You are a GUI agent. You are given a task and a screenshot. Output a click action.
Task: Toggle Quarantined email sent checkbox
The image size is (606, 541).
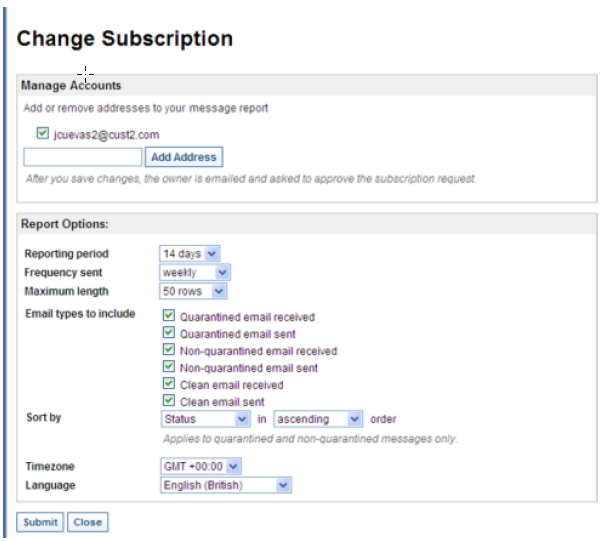pos(168,334)
